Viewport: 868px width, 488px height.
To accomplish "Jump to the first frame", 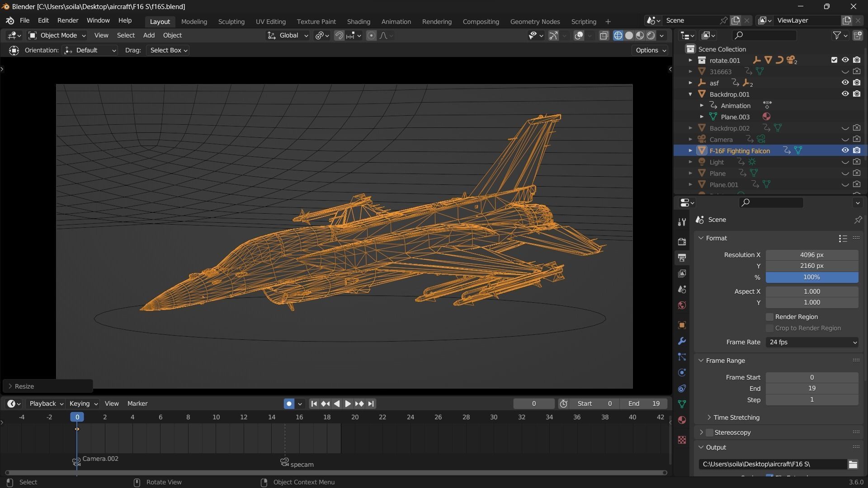I will click(x=314, y=404).
